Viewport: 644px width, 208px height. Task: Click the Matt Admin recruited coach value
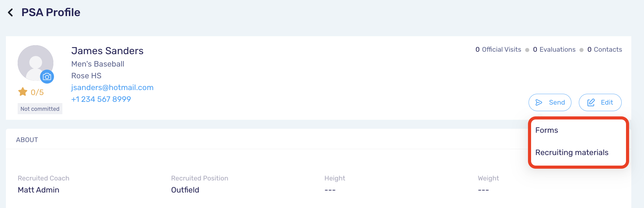coord(38,190)
